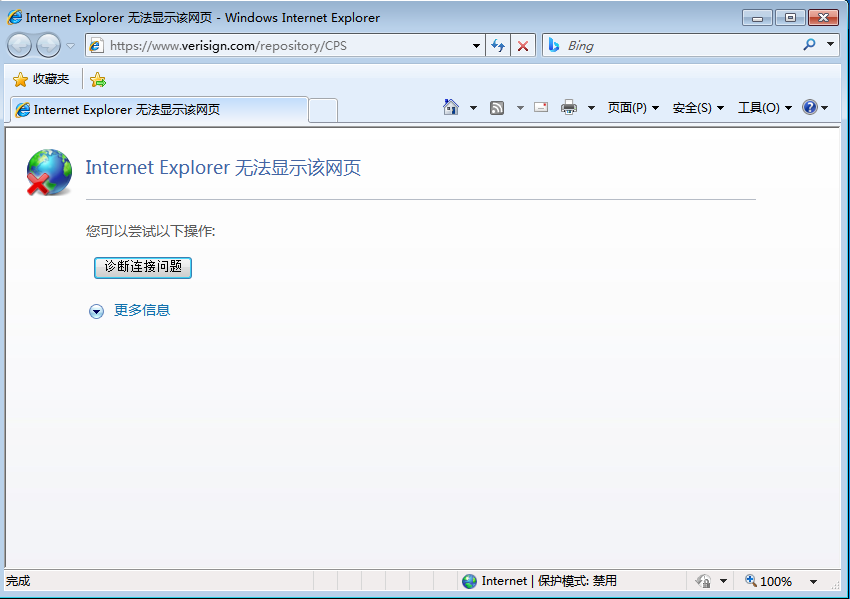850x599 pixels.
Task: Click the verisign.com address bar field
Action: coord(278,46)
